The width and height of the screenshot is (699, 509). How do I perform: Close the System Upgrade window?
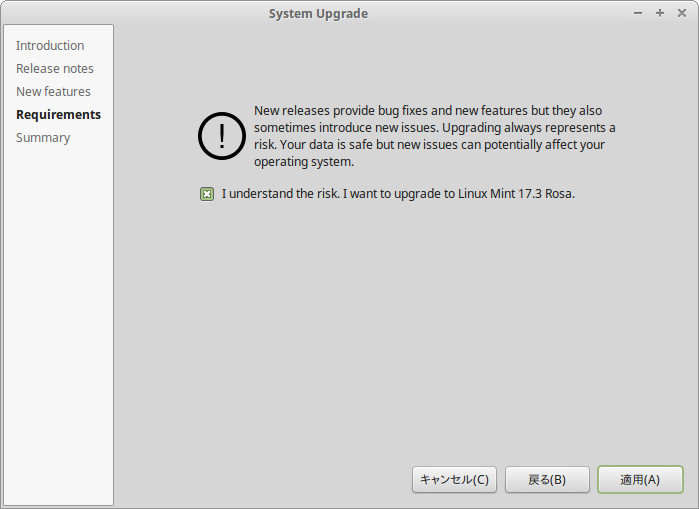coord(682,13)
